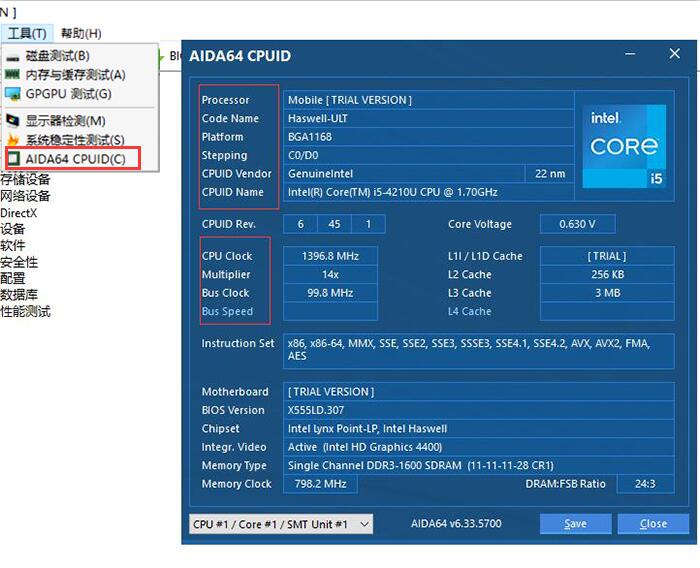This screenshot has width=700, height=568.
Task: Select DirectX in the sidebar tree
Action: [19, 213]
